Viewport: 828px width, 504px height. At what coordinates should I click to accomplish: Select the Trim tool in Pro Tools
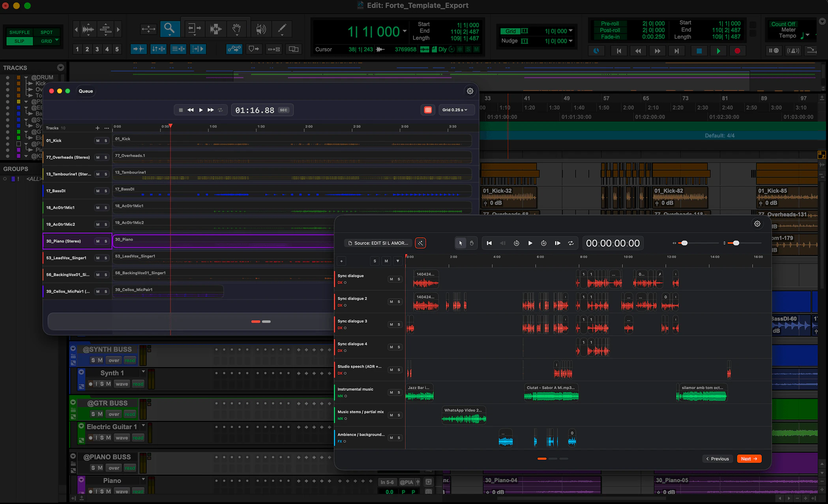[194, 29]
